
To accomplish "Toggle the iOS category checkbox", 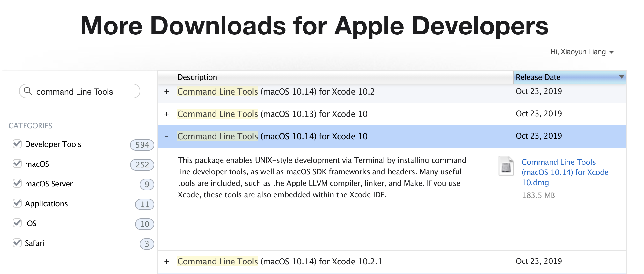I will click(17, 223).
